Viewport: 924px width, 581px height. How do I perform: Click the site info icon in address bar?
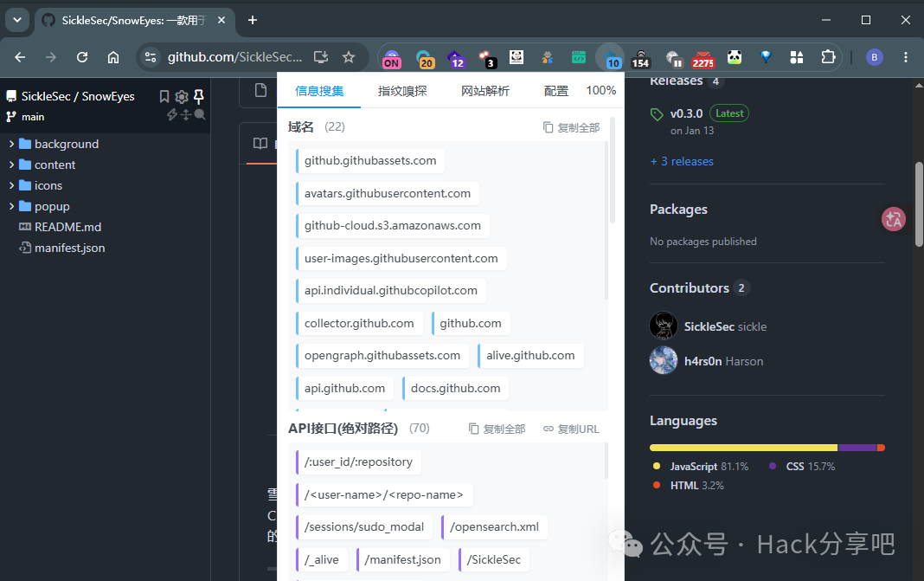[151, 57]
